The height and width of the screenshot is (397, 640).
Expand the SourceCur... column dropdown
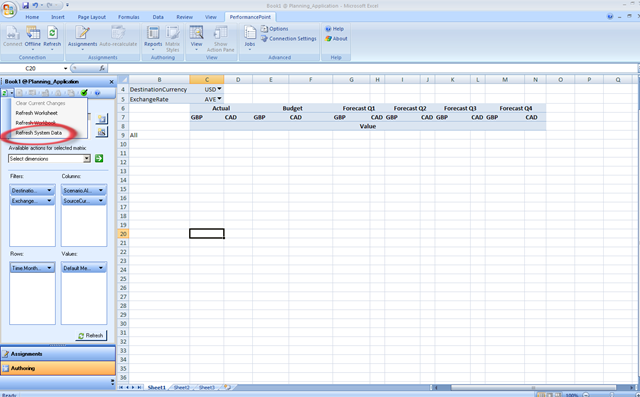coord(101,201)
